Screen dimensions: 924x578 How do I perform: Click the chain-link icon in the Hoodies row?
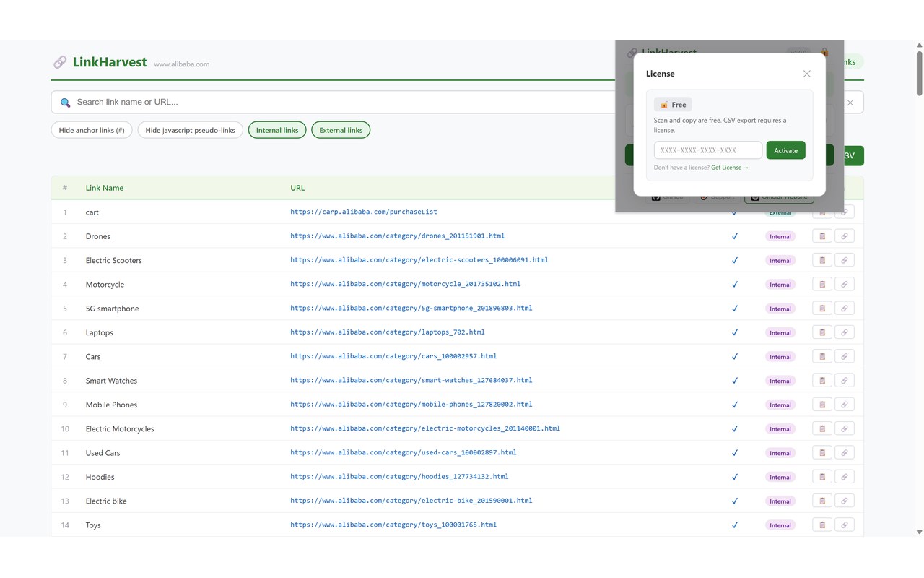845,477
